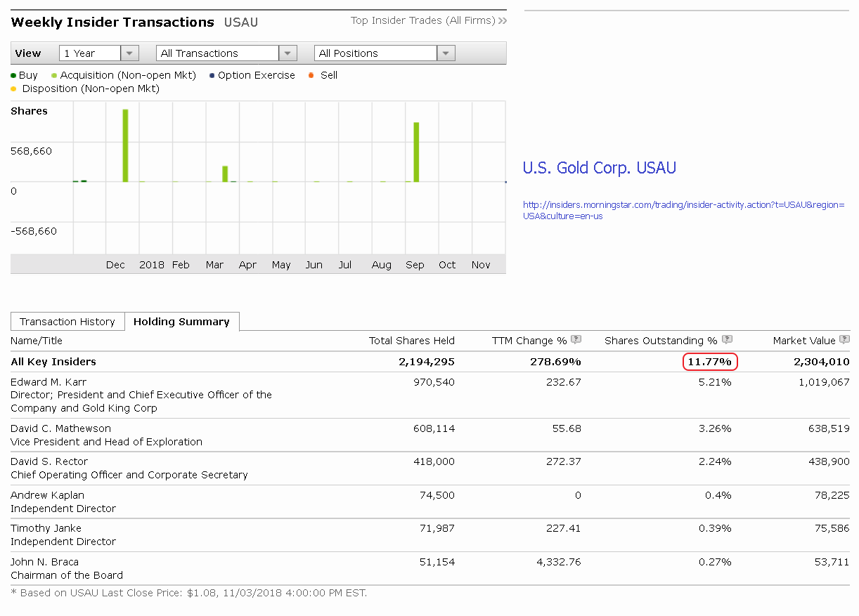Click the Acquisition (Non-open Mkt) legend dot
Image resolution: width=859 pixels, height=616 pixels.
(54, 75)
